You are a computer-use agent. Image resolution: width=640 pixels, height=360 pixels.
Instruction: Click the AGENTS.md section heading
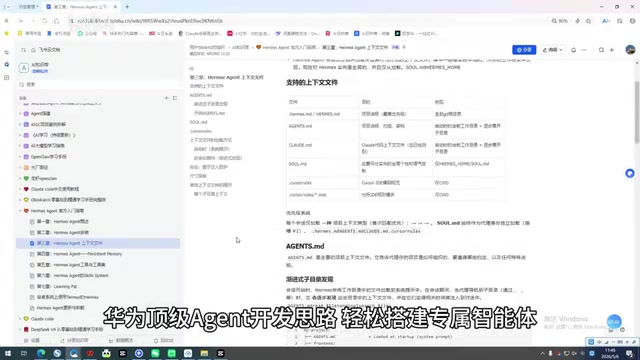(305, 246)
